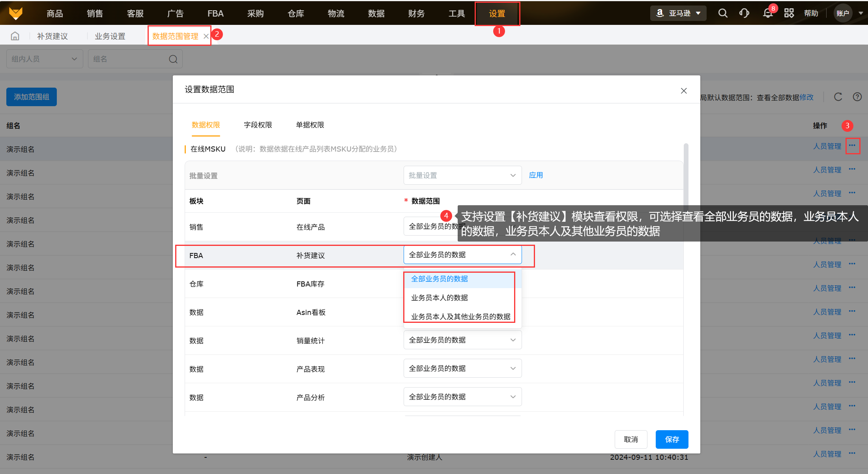Viewport: 868px width, 474px height.
Task: Click the three-dots menu in first row
Action: pos(852,146)
